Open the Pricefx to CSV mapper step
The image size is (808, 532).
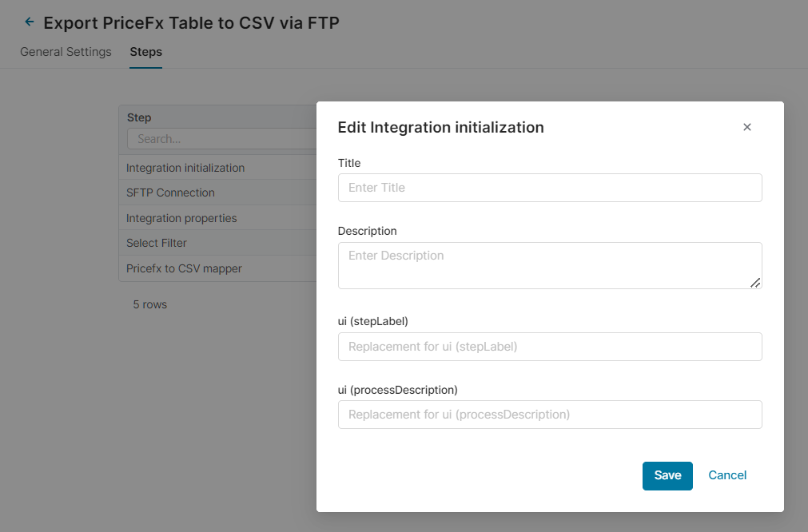click(x=184, y=268)
